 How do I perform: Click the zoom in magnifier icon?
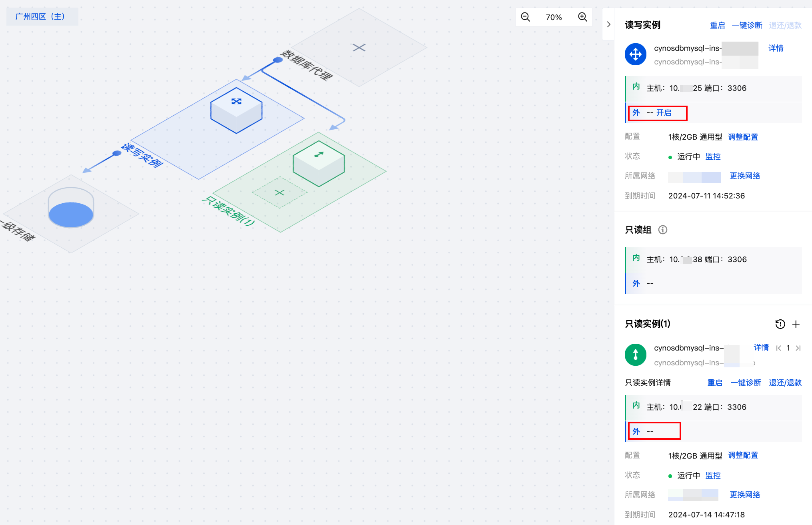[x=582, y=17]
